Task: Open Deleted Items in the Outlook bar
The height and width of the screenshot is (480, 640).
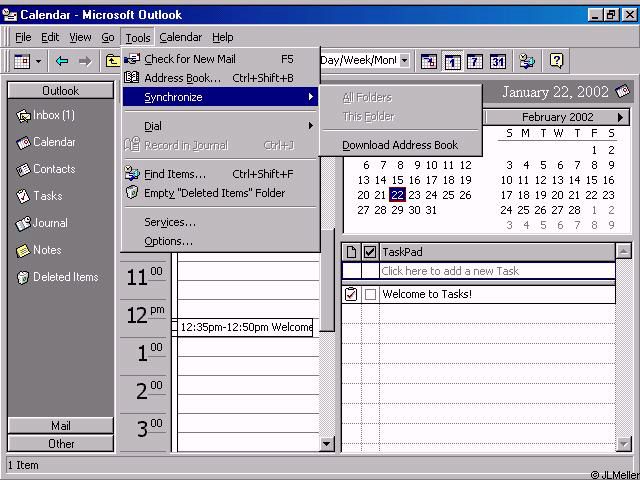Action: pos(57,277)
